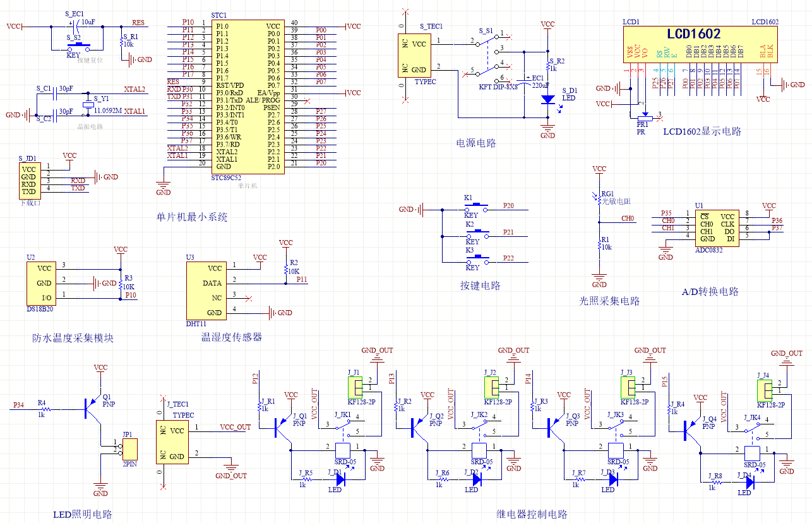
Task: Click the 光照采集电路 title text
Action: 609,301
